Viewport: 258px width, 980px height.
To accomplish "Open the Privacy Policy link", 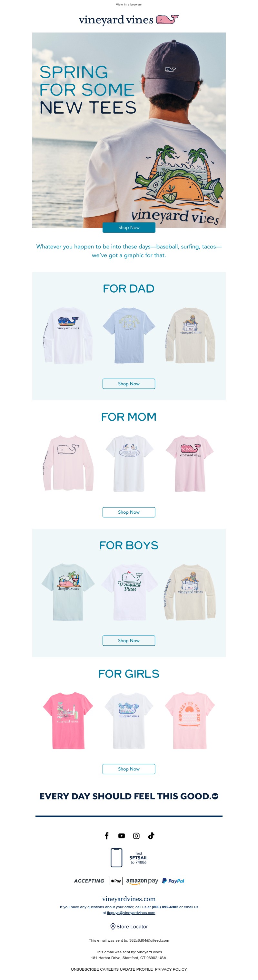I will pyautogui.click(x=171, y=969).
